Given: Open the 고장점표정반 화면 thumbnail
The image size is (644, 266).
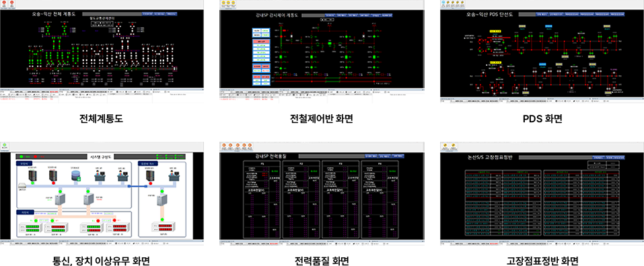Looking at the screenshot, I should pos(542,193).
